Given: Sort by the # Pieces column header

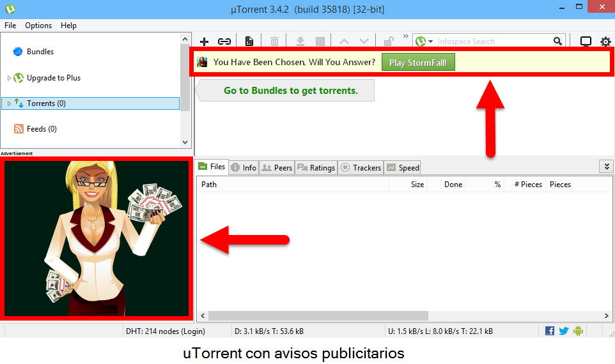Looking at the screenshot, I should pos(525,185).
